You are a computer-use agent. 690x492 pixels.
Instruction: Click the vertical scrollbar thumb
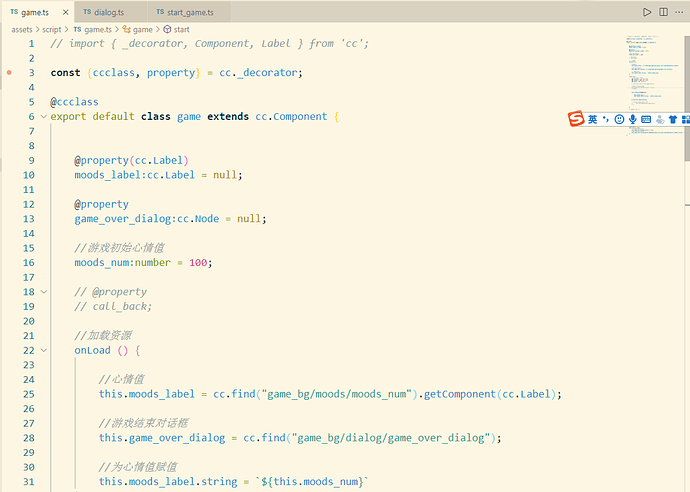[x=687, y=98]
